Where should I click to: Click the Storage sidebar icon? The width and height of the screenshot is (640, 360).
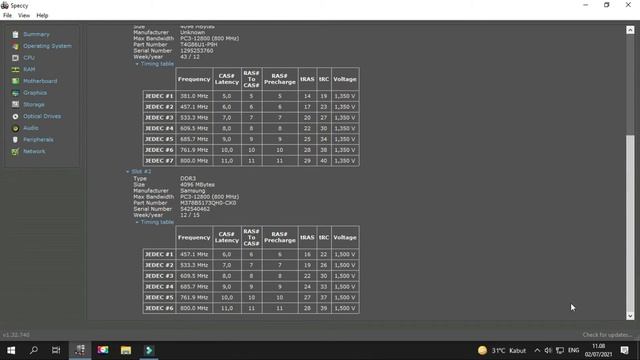[x=15, y=104]
